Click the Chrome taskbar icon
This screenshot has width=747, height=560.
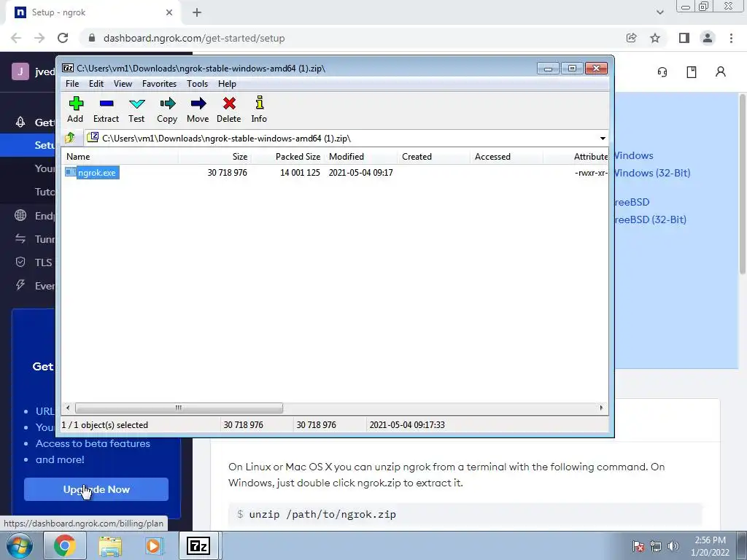click(65, 545)
